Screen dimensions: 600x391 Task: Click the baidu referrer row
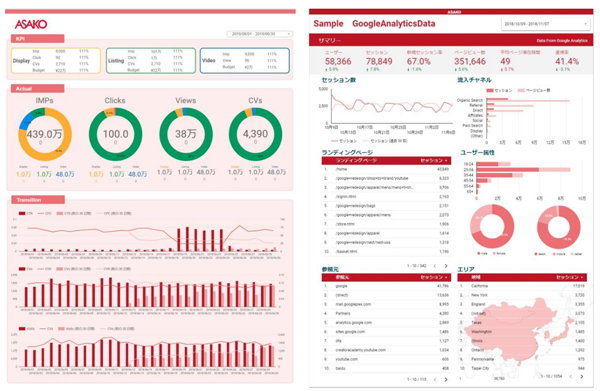coord(386,368)
